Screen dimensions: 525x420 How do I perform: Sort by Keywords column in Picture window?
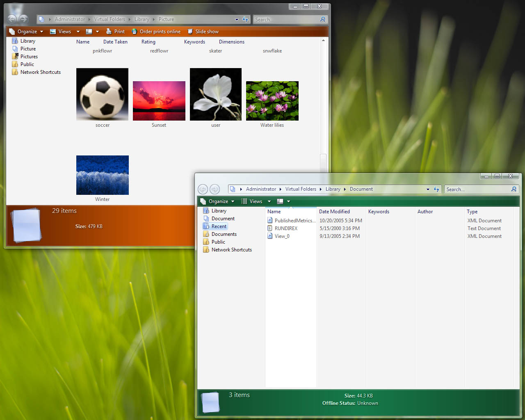(194, 42)
